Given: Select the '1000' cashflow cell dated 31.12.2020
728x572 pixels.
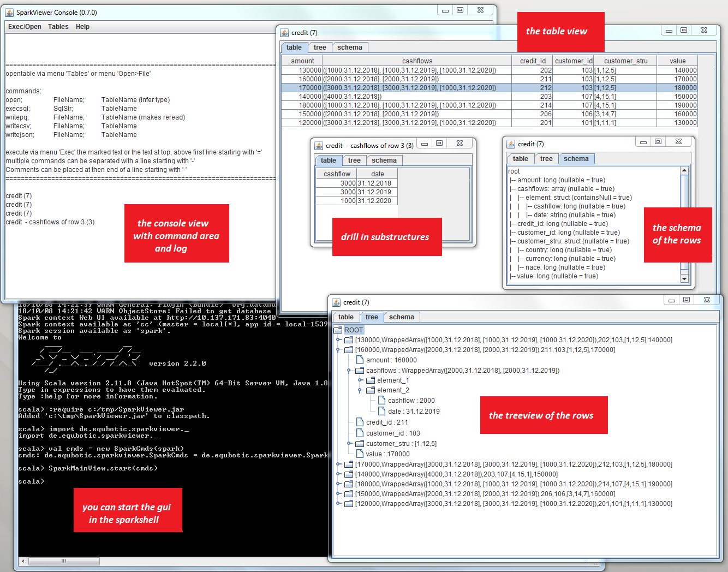Looking at the screenshot, I should click(337, 201).
